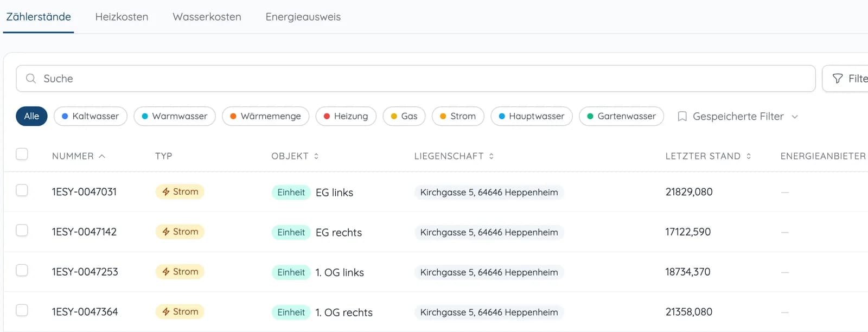This screenshot has height=332, width=868.
Task: Sort by the OBJEKT column
Action: 295,156
